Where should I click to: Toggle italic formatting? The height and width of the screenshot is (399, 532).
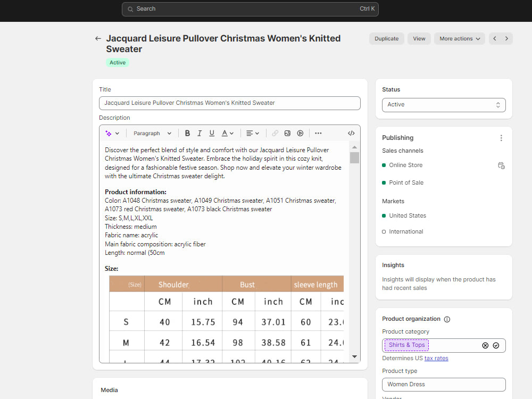coord(199,134)
